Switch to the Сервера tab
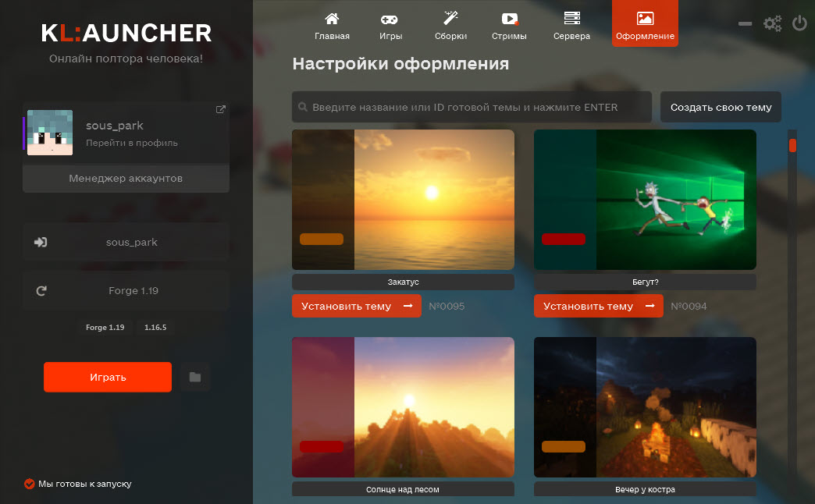This screenshot has height=504, width=815. [571, 25]
